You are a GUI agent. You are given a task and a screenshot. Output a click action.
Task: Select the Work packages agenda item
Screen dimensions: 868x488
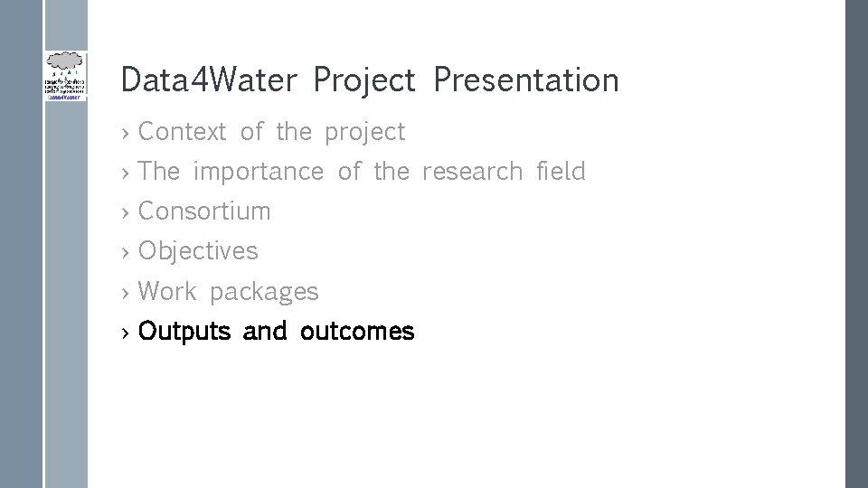[228, 292]
